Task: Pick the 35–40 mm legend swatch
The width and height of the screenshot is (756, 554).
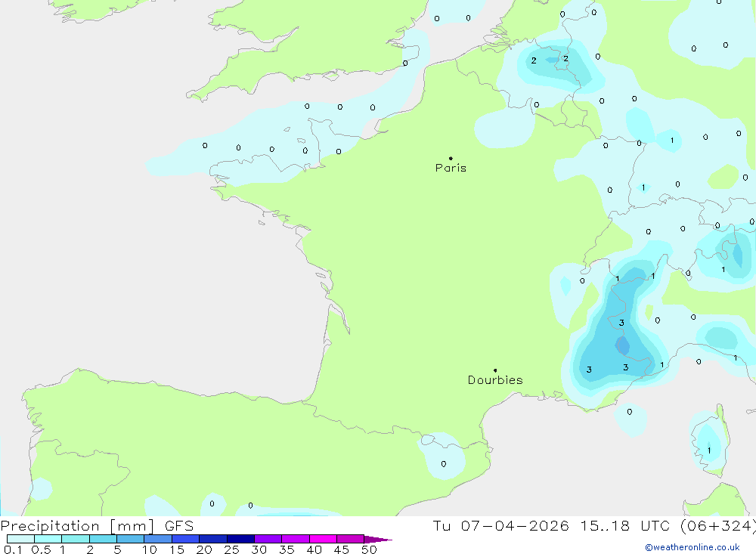Action: pyautogui.click(x=296, y=539)
